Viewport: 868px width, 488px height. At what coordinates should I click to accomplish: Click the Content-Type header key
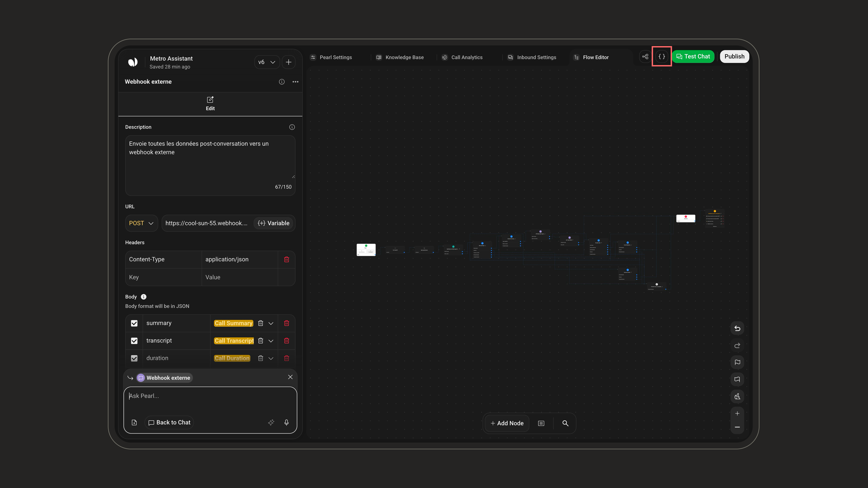163,259
